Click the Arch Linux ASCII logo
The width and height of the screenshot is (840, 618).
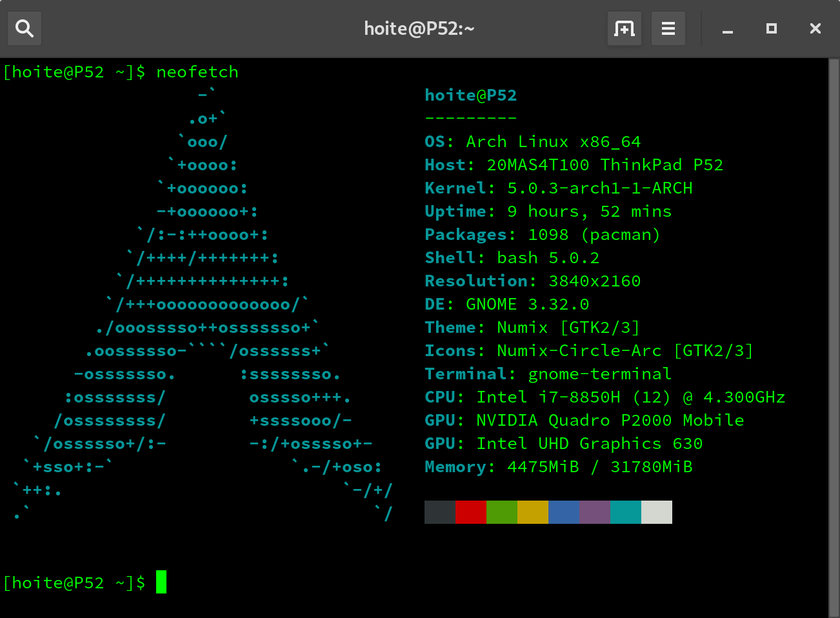coord(203,304)
